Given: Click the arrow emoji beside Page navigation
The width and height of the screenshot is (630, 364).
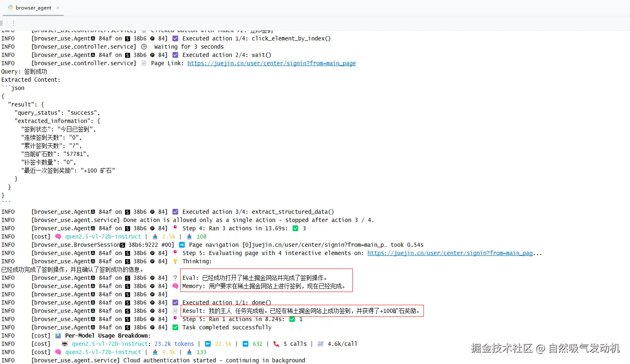Looking at the screenshot, I should click(x=182, y=245).
